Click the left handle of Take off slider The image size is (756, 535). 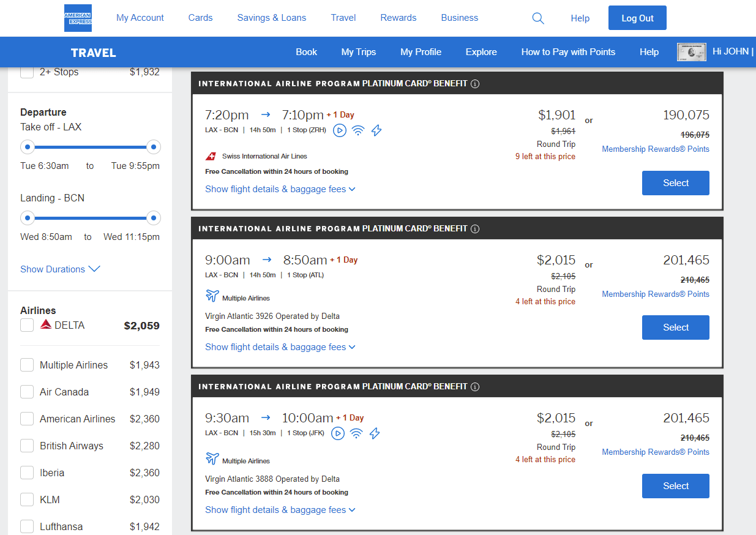28,147
